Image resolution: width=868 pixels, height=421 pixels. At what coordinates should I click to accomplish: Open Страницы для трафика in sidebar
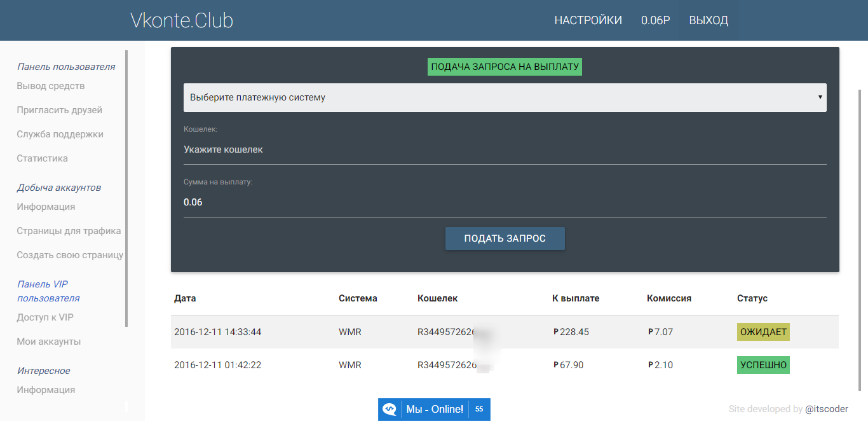coord(69,231)
